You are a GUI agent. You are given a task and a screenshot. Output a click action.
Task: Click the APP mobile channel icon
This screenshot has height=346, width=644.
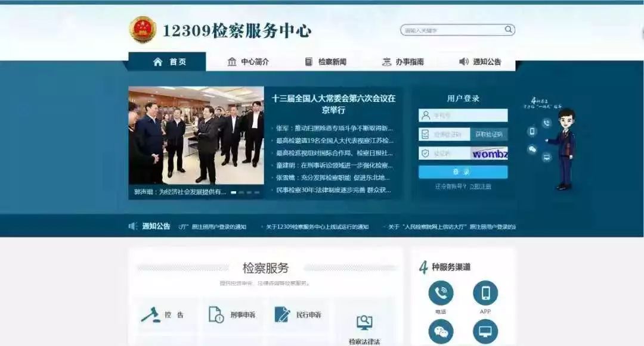(485, 293)
